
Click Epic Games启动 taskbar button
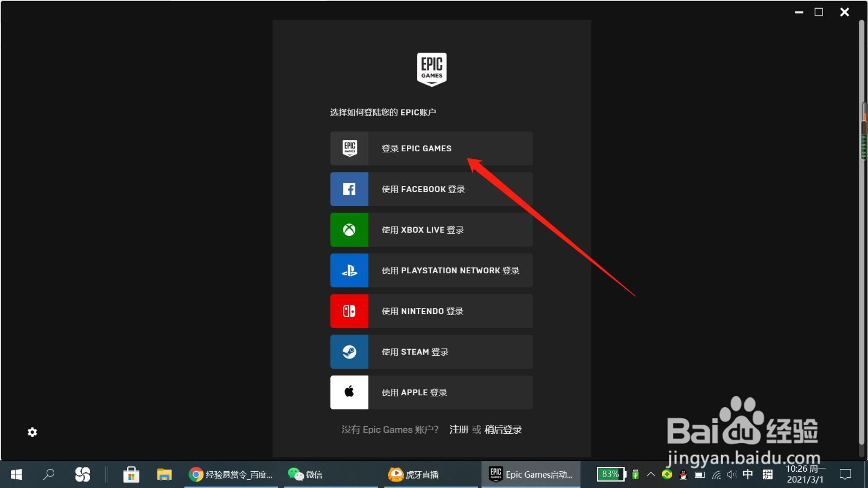tap(531, 474)
